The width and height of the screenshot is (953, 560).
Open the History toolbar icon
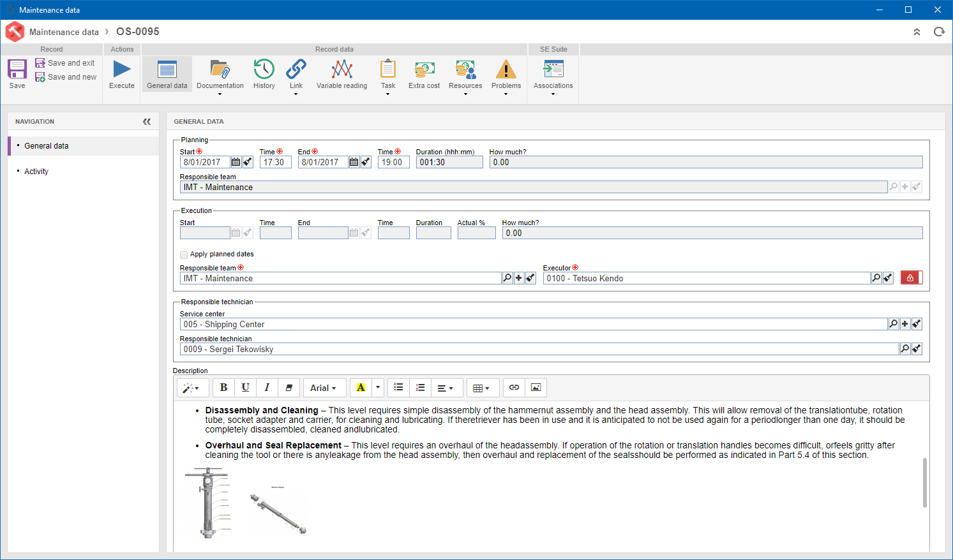pyautogui.click(x=264, y=69)
